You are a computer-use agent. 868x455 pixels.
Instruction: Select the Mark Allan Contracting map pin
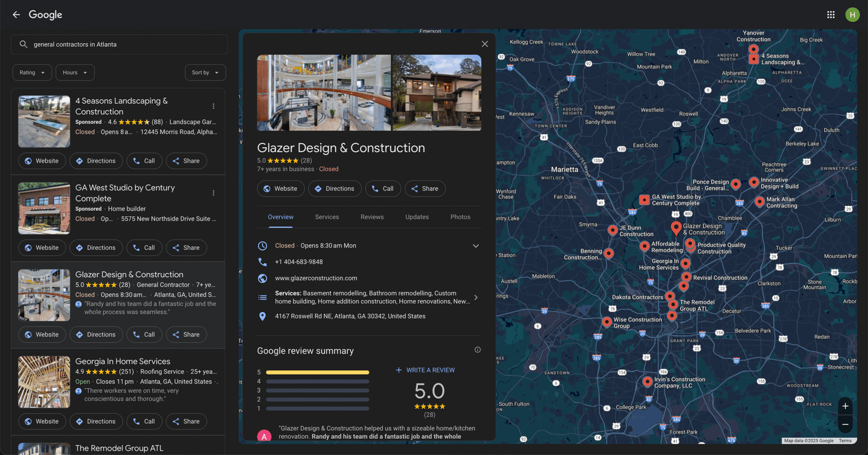tap(759, 201)
